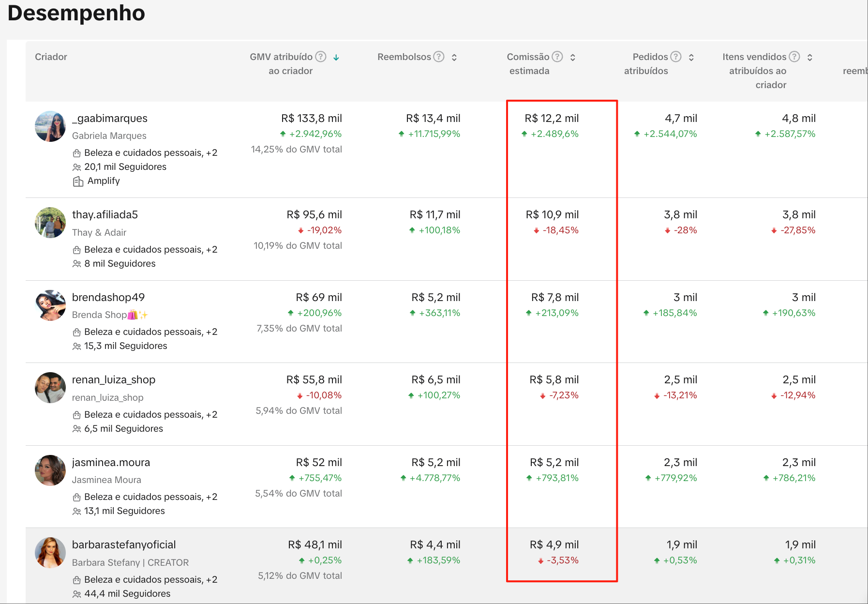868x604 pixels.
Task: Open _gaabimarques profile picture
Action: (50, 126)
